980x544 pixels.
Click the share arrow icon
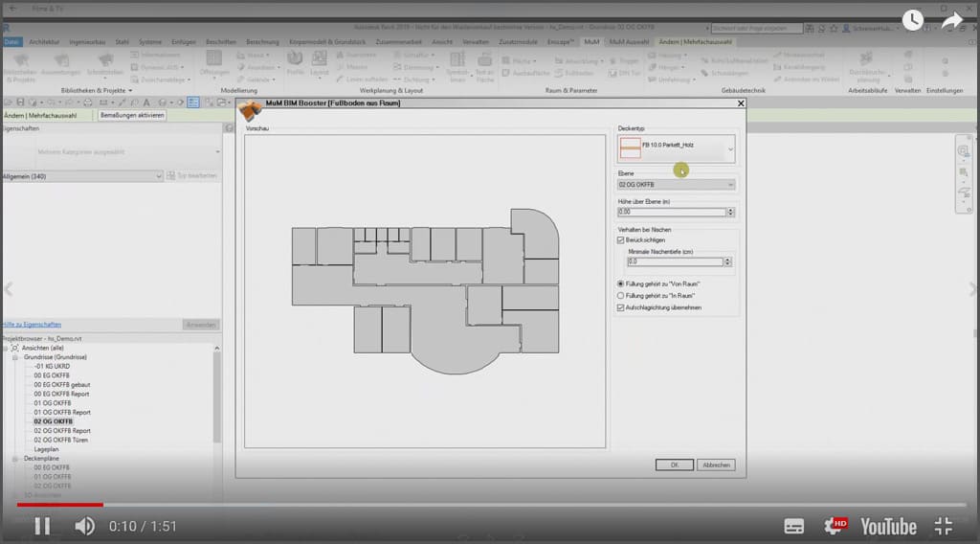(951, 19)
